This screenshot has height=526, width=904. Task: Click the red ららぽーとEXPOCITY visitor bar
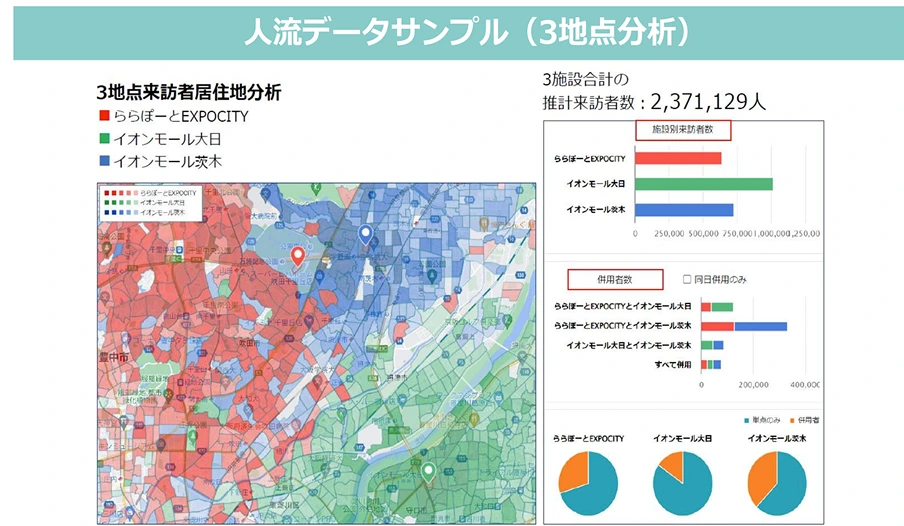[x=678, y=159]
